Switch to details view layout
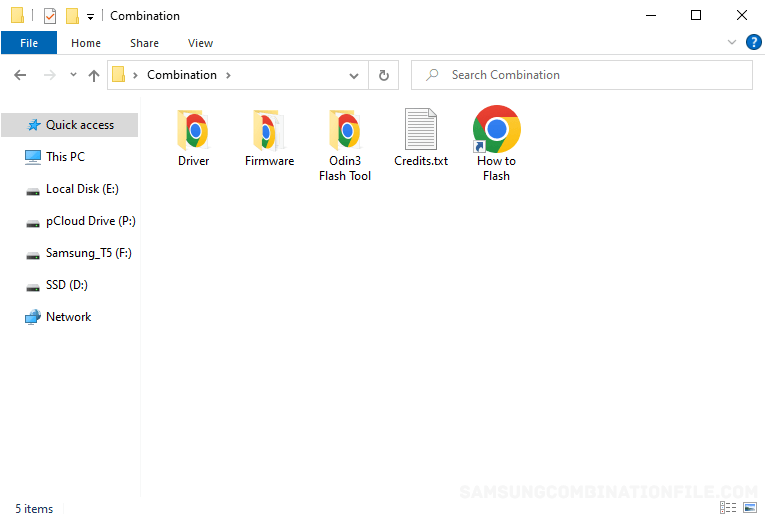 pos(728,508)
